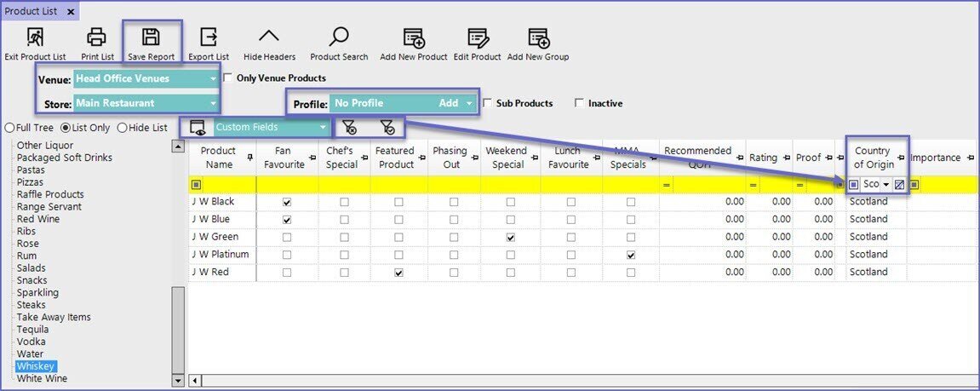Click the category list scroll down arrow
The image size is (980, 391).
[x=178, y=380]
